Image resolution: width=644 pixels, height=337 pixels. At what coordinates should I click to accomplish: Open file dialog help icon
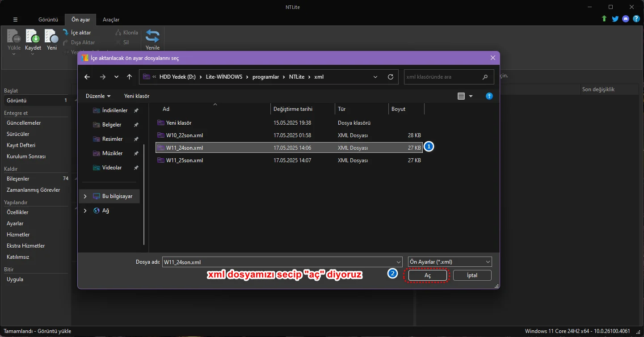[x=489, y=96]
